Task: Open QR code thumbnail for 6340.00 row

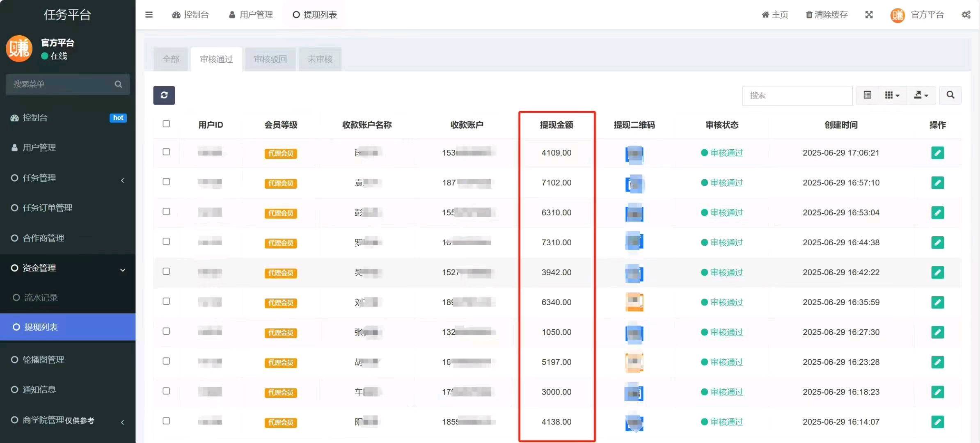Action: point(634,302)
